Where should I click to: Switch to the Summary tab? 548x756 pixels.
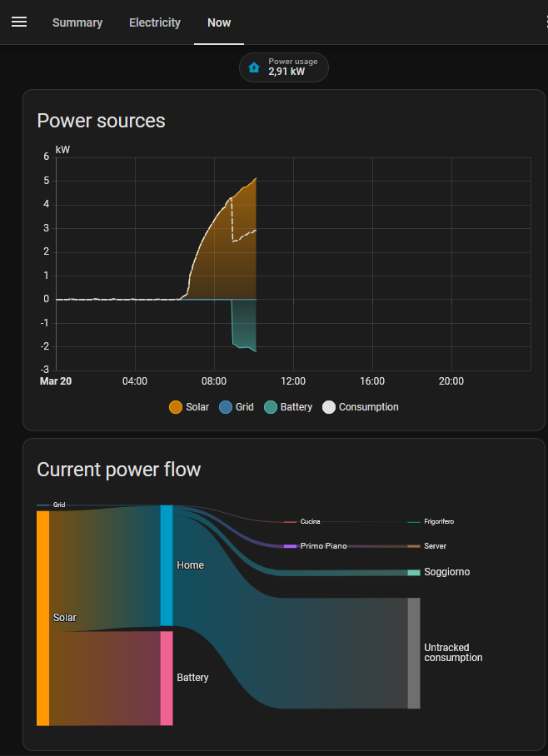click(77, 22)
